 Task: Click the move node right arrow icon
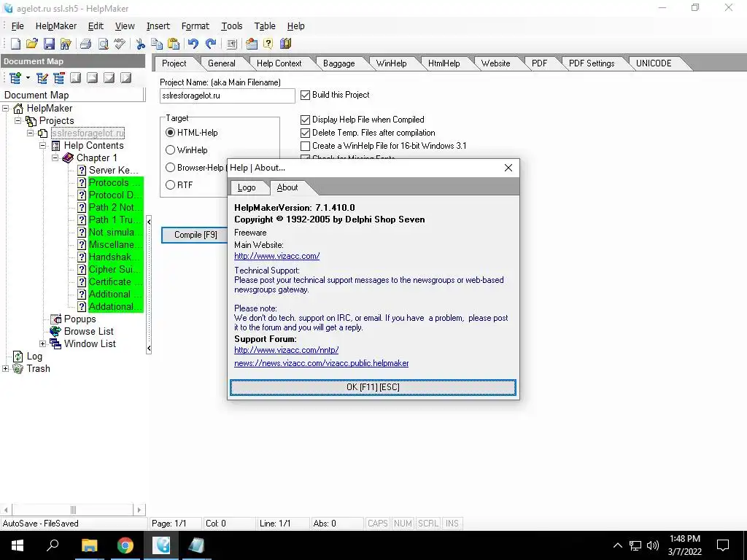[125, 77]
